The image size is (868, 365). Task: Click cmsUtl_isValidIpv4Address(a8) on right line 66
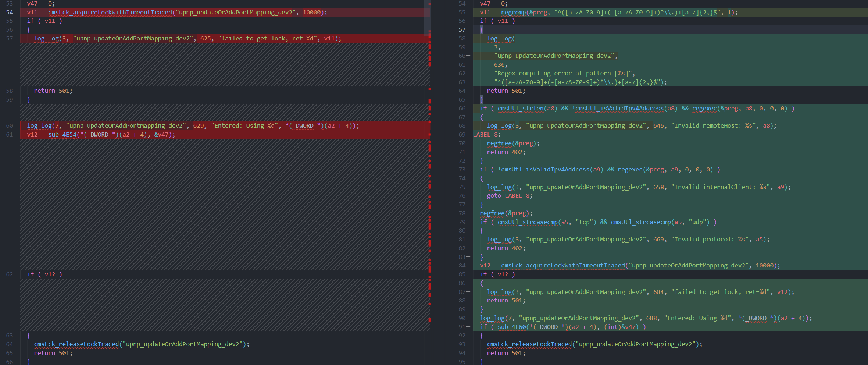pos(626,108)
